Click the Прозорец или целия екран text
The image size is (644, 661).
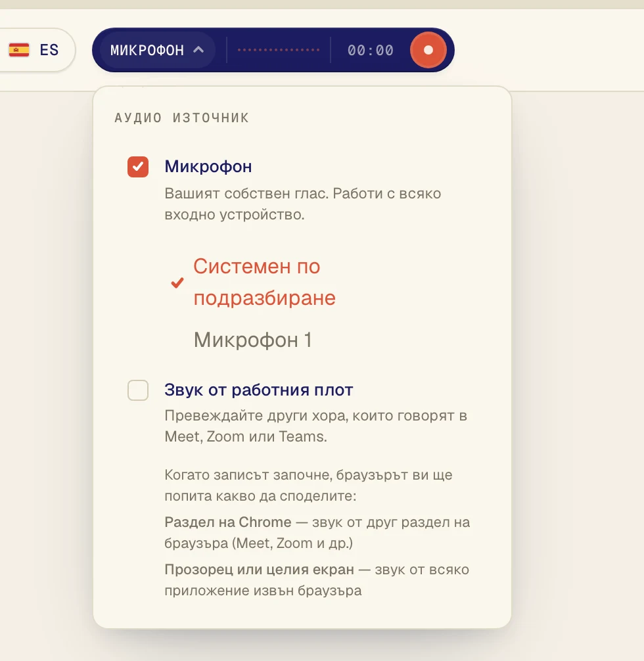click(260, 570)
